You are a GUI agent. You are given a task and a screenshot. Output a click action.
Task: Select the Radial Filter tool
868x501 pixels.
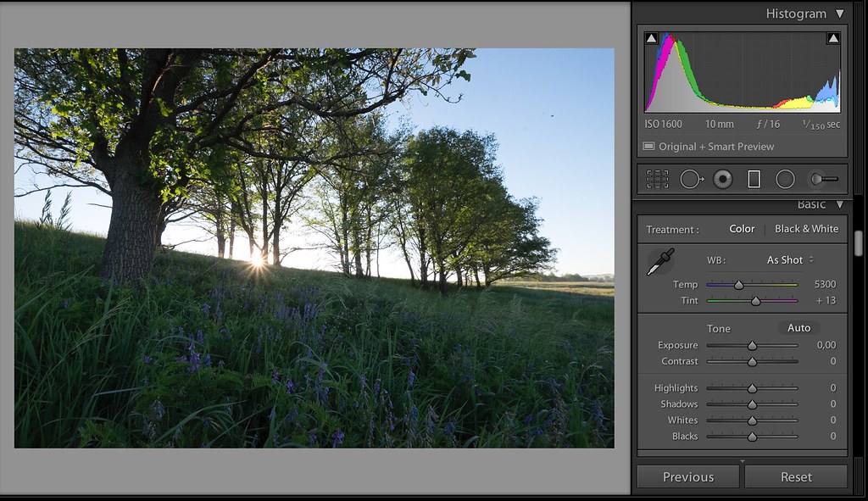pos(785,179)
